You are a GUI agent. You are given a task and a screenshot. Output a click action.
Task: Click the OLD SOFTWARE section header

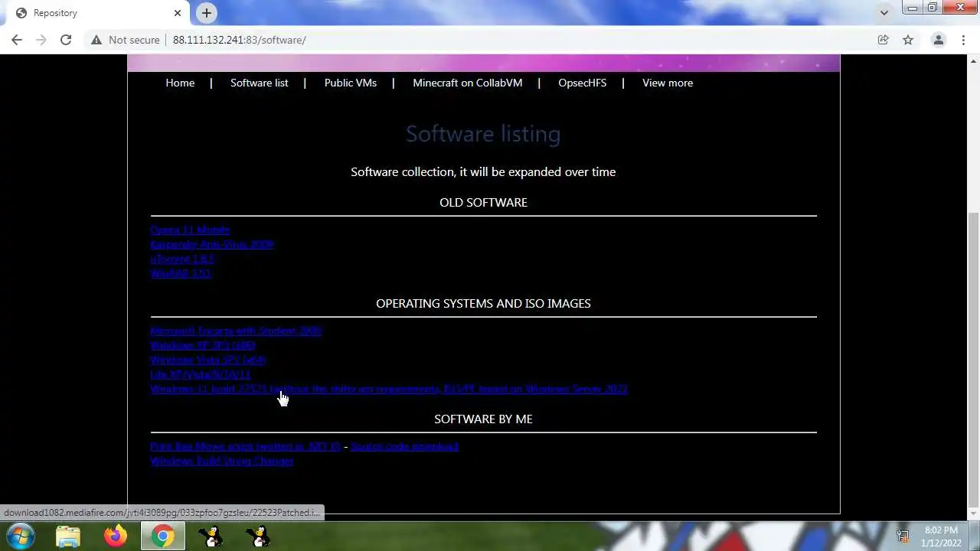pos(483,202)
